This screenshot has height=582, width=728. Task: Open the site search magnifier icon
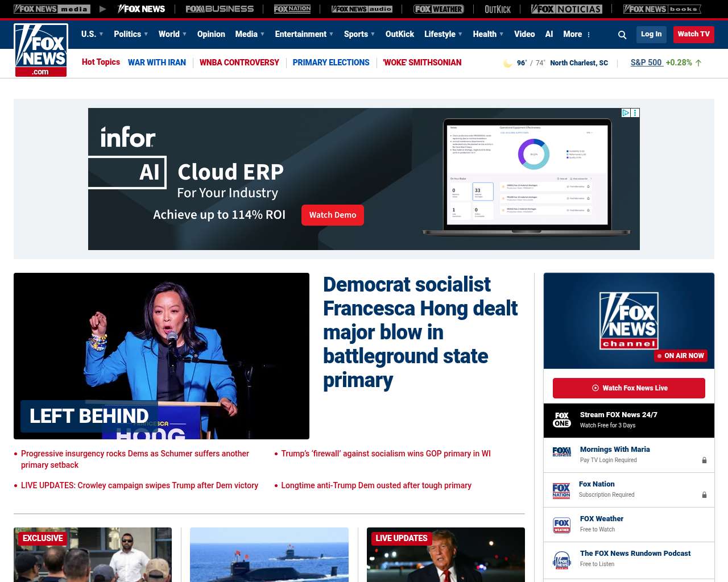[622, 35]
